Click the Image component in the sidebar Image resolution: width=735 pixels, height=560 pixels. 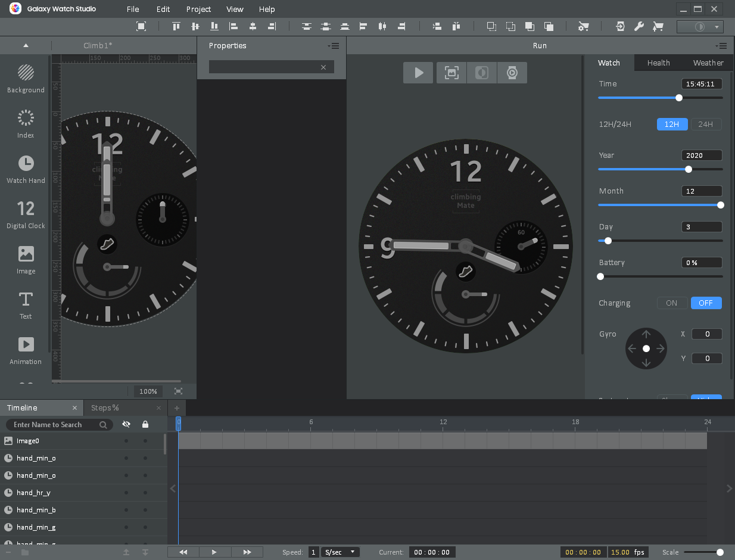[x=26, y=260]
